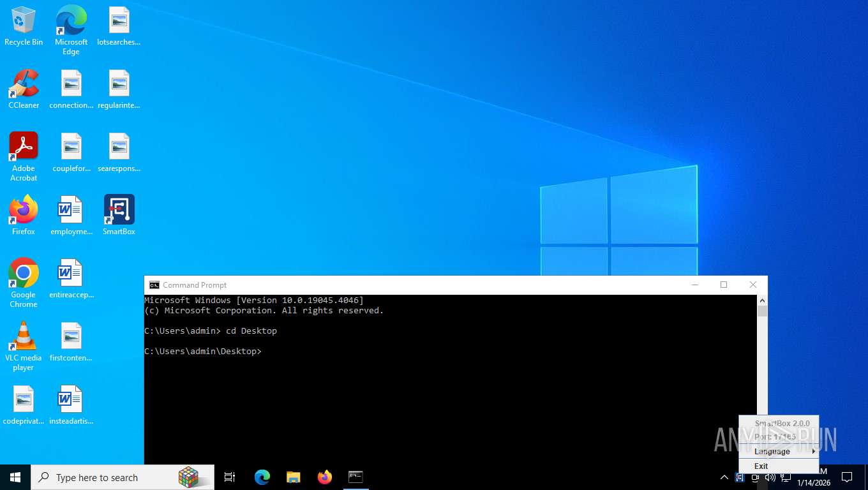Select the insteadartis Word document icon

(x=71, y=405)
